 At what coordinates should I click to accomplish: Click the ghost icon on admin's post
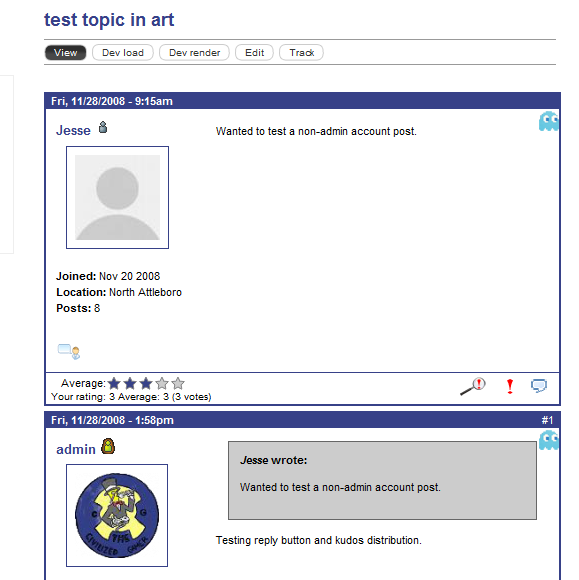tap(549, 440)
